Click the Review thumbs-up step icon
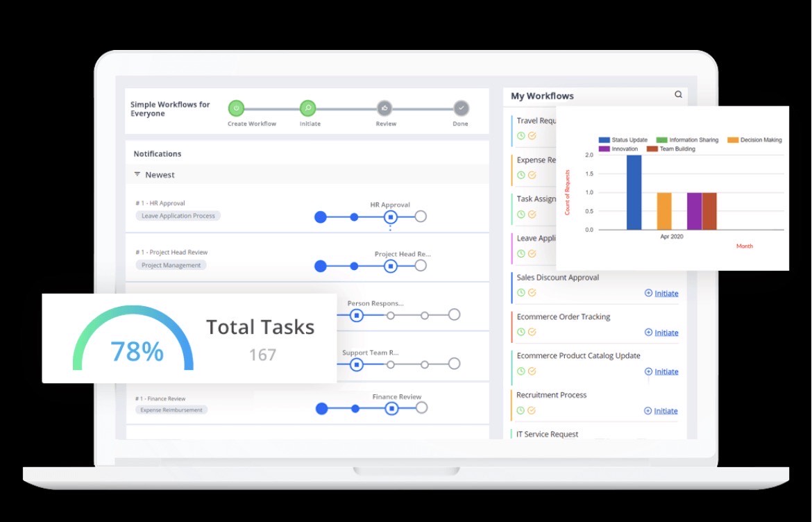The width and height of the screenshot is (812, 522). click(385, 108)
